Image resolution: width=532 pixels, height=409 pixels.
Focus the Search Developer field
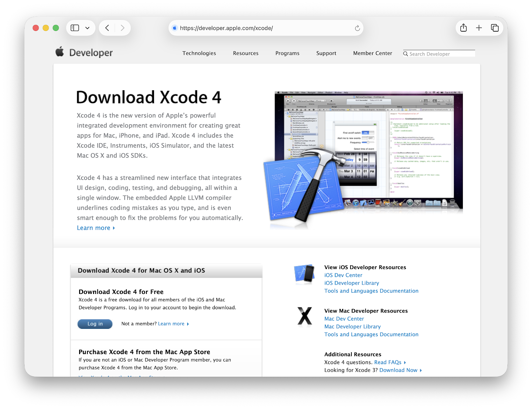pos(439,54)
